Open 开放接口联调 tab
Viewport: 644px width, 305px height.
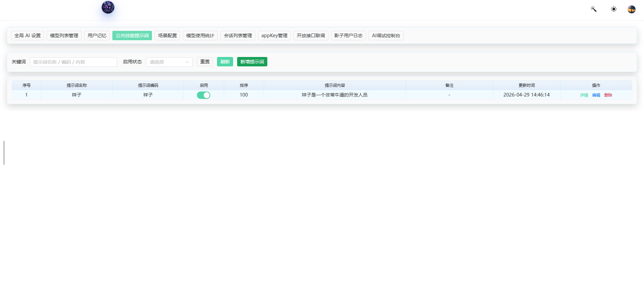(x=311, y=36)
